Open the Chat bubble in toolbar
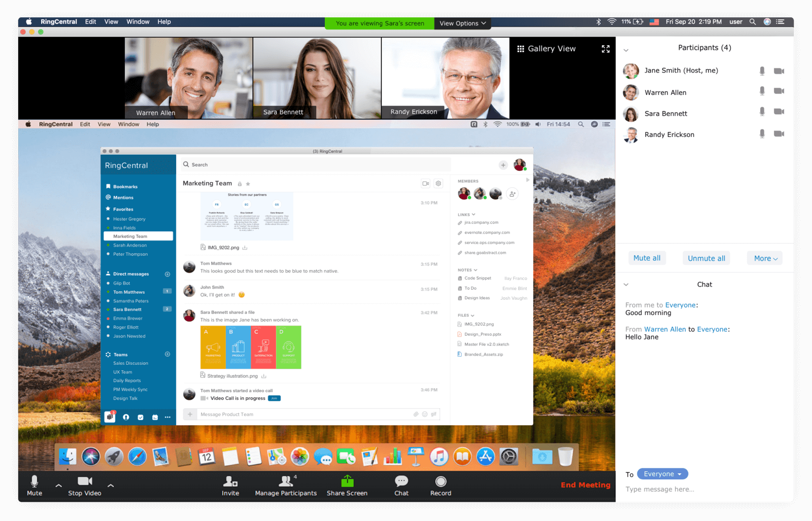 point(401,481)
